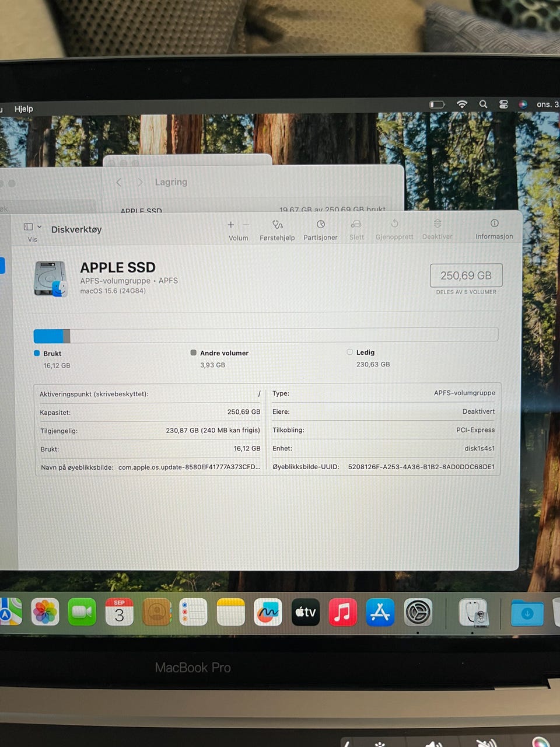Image resolution: width=560 pixels, height=747 pixels.
Task: Click the battery status icon
Action: (437, 104)
